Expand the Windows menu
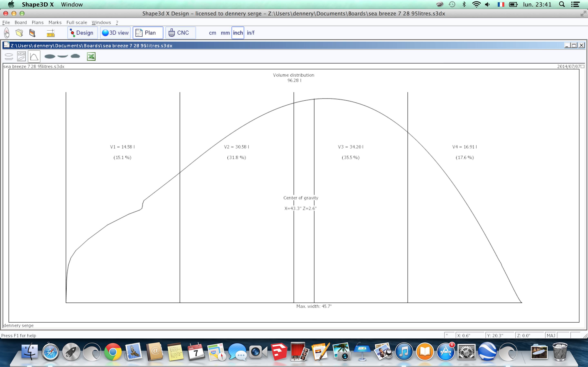 coord(101,22)
